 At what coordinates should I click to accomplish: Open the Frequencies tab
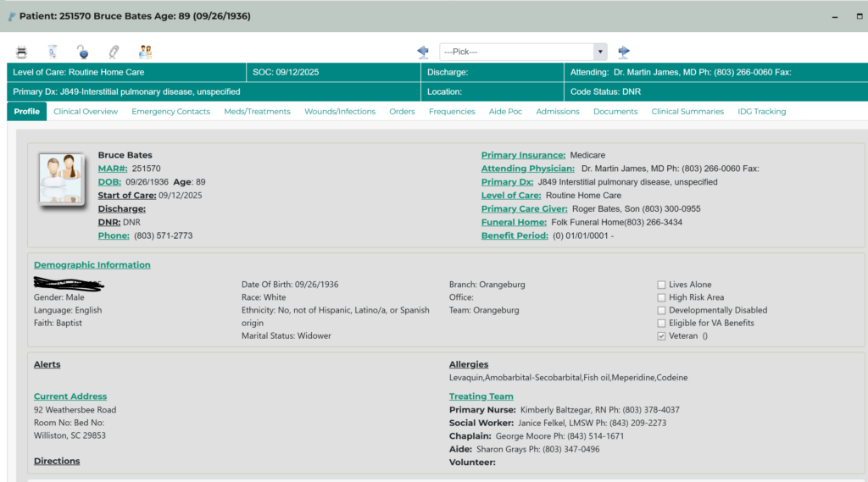(x=452, y=111)
